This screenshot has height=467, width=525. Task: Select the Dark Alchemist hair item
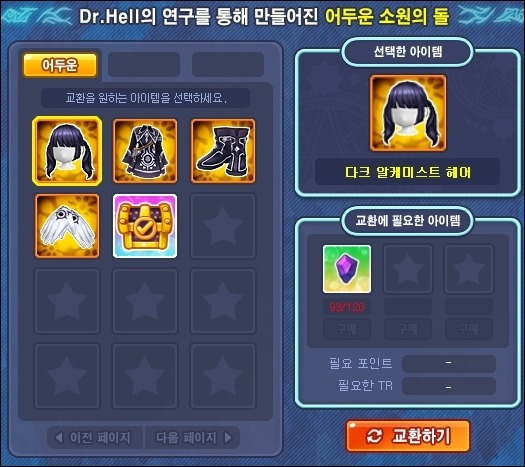tap(67, 151)
